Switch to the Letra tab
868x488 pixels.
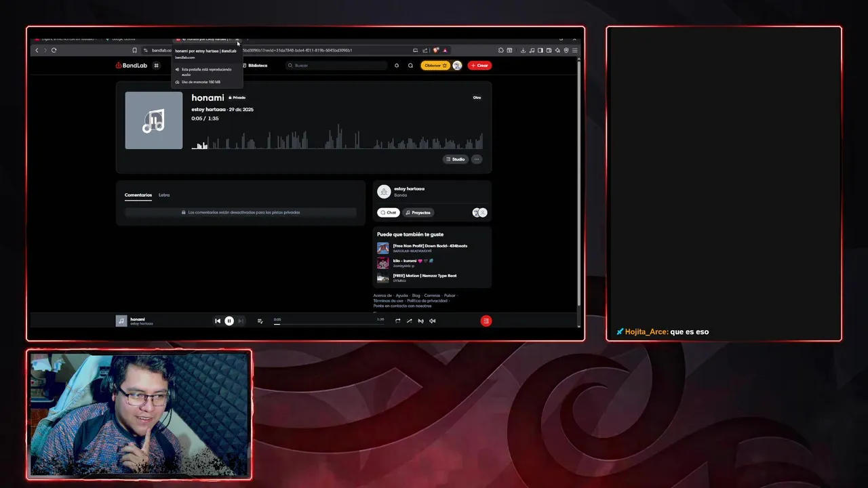point(164,195)
